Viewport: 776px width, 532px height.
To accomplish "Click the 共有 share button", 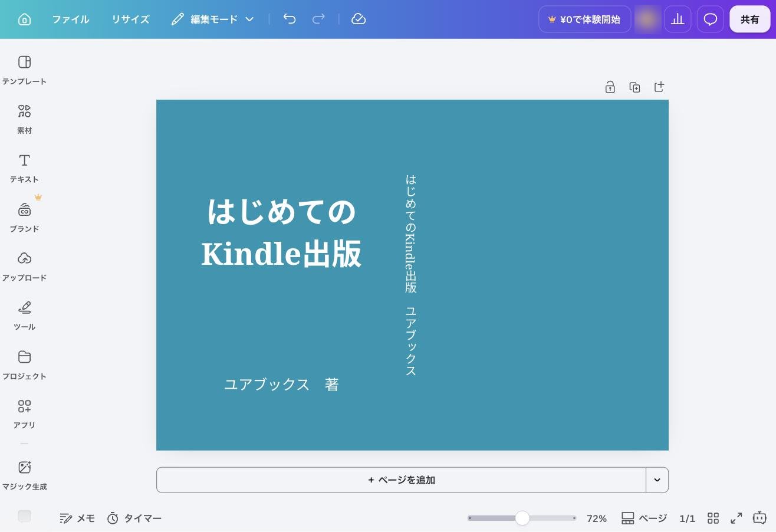I will pos(750,19).
